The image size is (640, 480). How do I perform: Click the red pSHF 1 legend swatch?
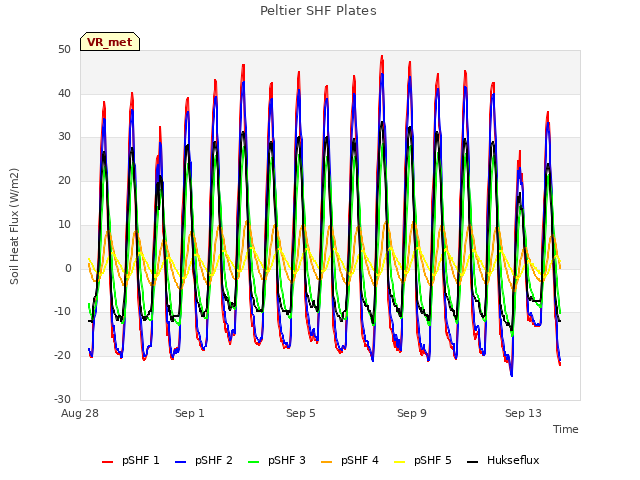pyautogui.click(x=107, y=462)
